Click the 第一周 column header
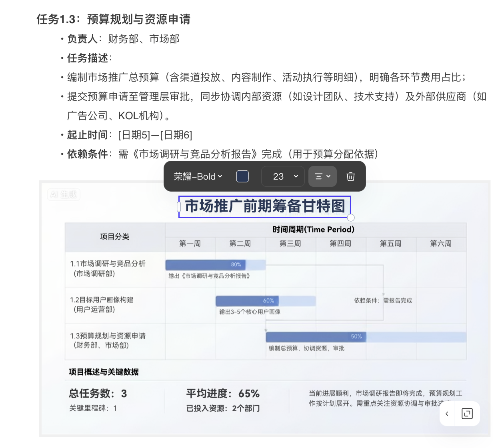The height and width of the screenshot is (448, 500). pyautogui.click(x=190, y=244)
